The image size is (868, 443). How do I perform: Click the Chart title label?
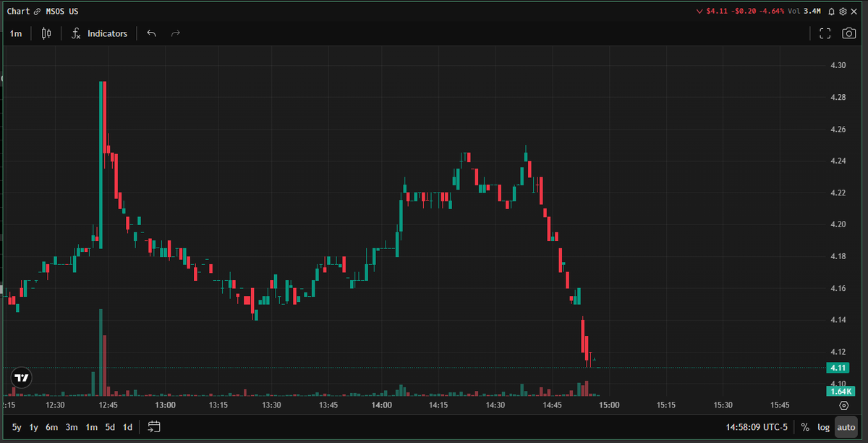[x=19, y=12]
